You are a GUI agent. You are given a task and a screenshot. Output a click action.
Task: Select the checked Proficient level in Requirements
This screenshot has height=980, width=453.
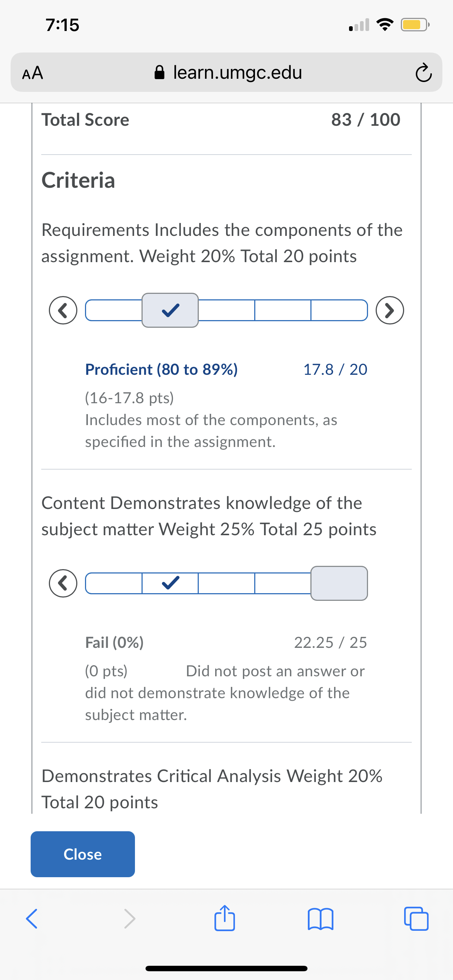pos(170,310)
